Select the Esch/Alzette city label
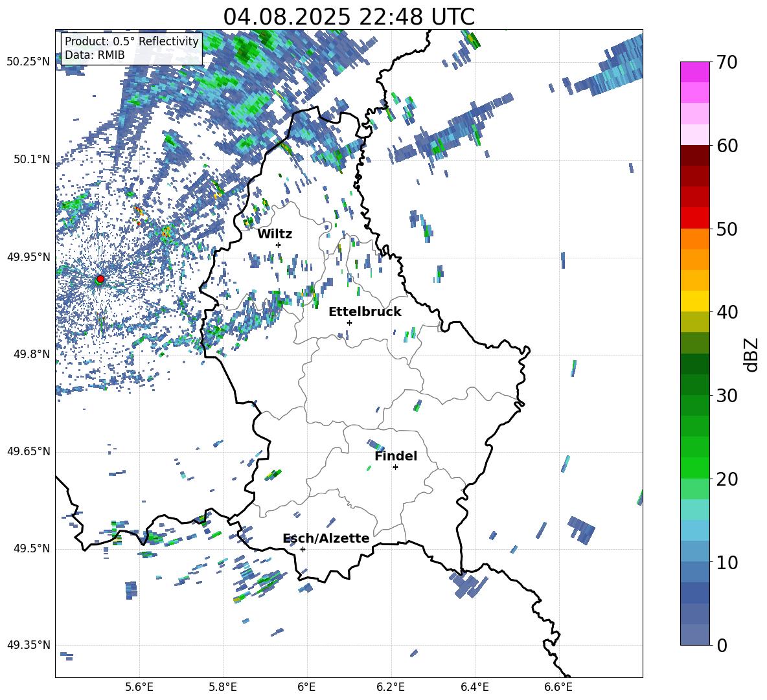 pos(326,538)
